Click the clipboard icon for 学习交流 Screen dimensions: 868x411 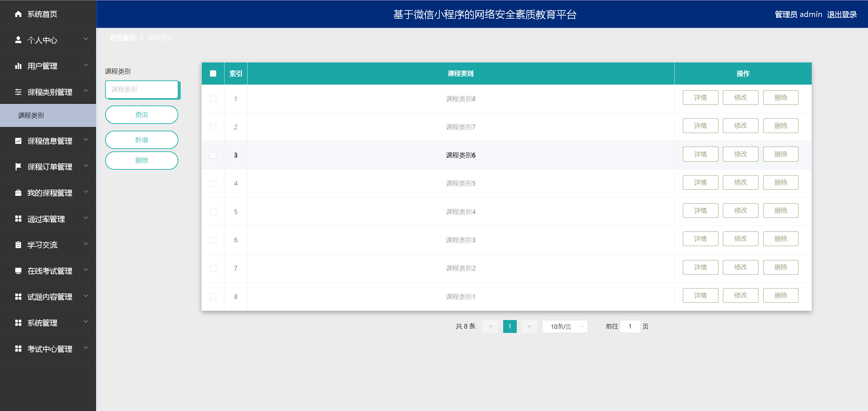[18, 245]
